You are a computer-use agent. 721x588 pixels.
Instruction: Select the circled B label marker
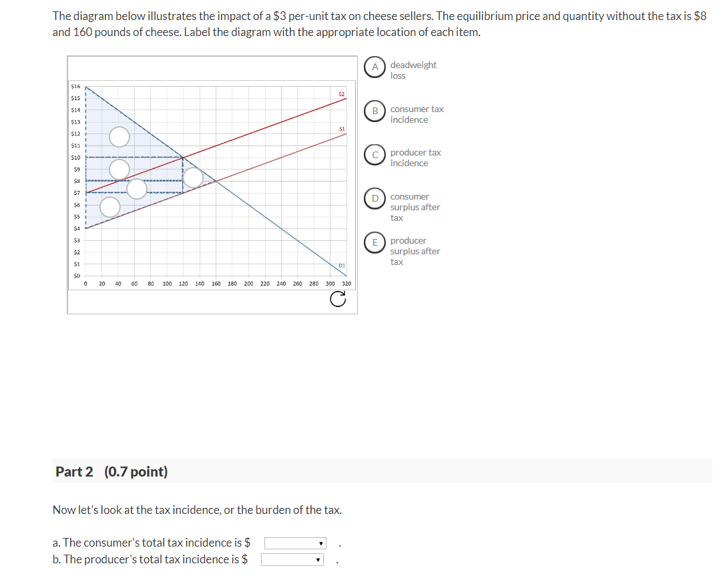click(x=375, y=111)
